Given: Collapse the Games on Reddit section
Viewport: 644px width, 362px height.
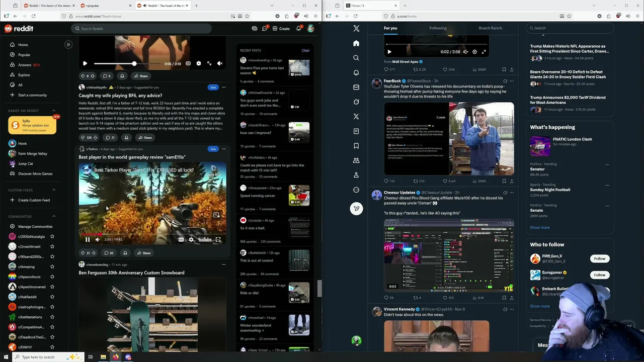Looking at the screenshot, I should 54,111.
